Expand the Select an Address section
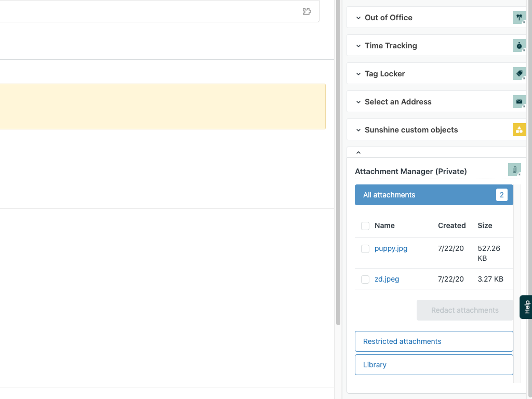The height and width of the screenshot is (399, 532). tap(357, 101)
